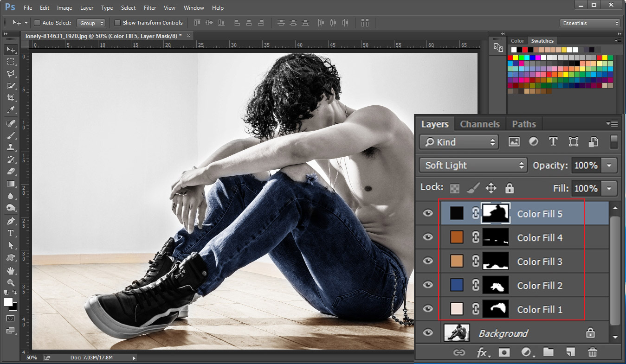Select the Clone Stamp tool
626x364 pixels.
(11, 147)
